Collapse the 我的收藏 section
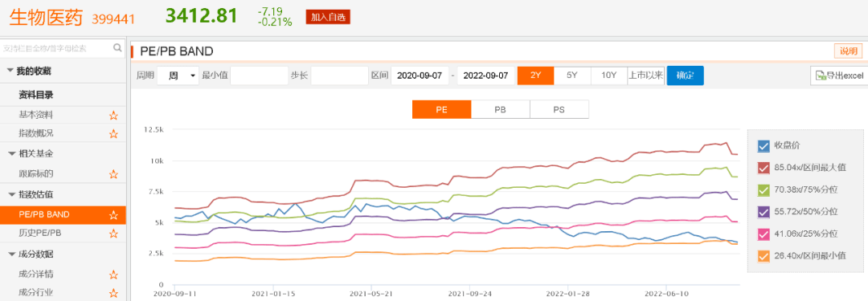The image size is (868, 301). coord(10,71)
